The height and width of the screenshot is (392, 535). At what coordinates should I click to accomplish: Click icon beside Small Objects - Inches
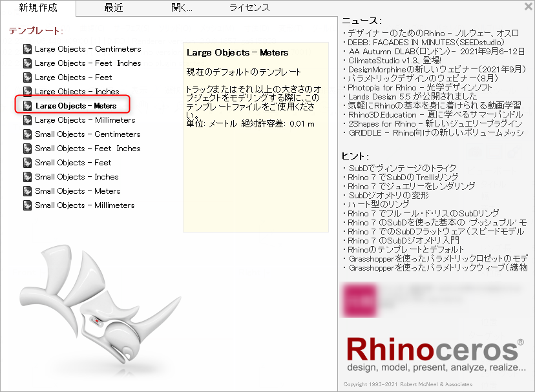pyautogui.click(x=28, y=177)
